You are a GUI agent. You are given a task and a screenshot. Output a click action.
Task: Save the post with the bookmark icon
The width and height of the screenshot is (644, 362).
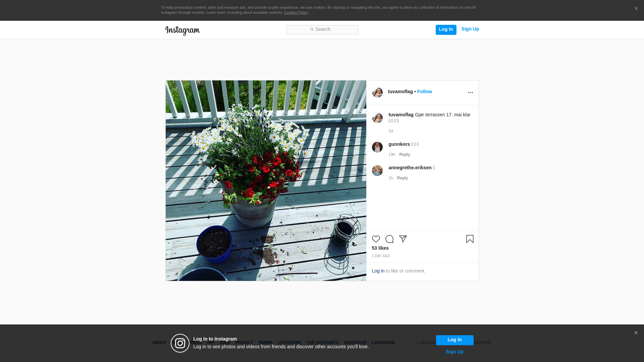(x=470, y=239)
